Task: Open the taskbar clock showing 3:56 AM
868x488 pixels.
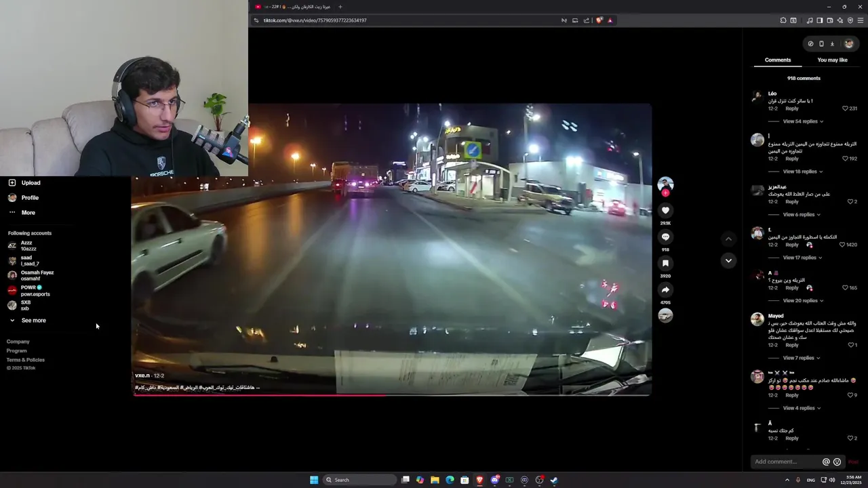Action: (x=850, y=480)
